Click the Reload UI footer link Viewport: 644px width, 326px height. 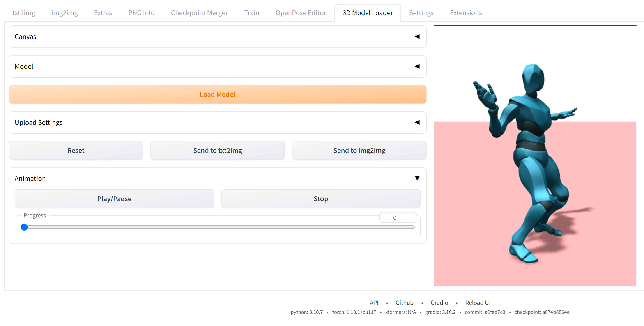478,303
